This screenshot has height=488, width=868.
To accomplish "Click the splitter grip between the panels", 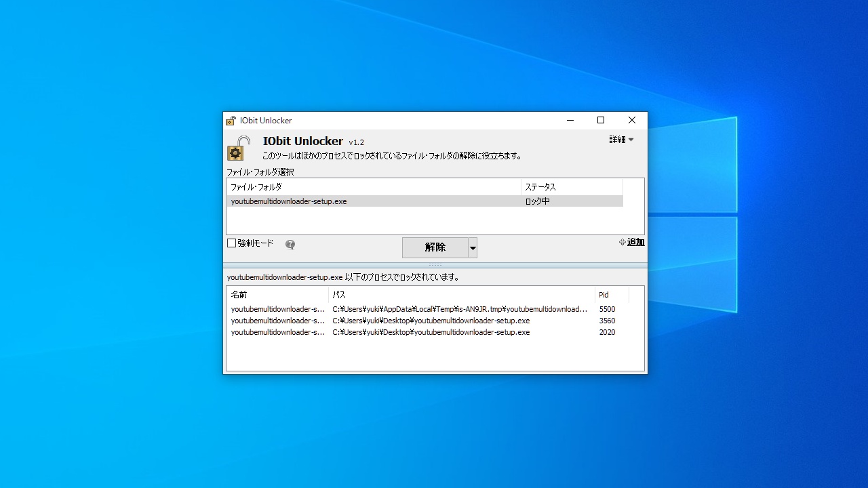I will 435,265.
